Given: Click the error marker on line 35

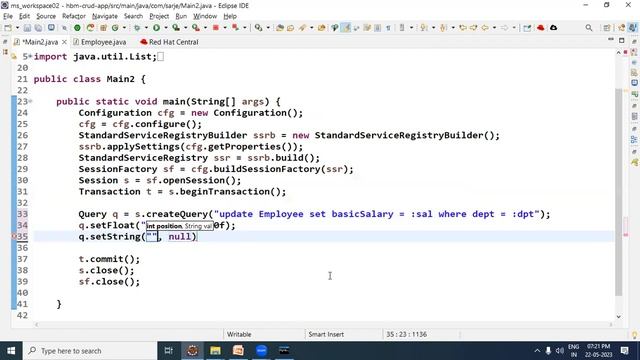Looking at the screenshot, I should tap(13, 236).
